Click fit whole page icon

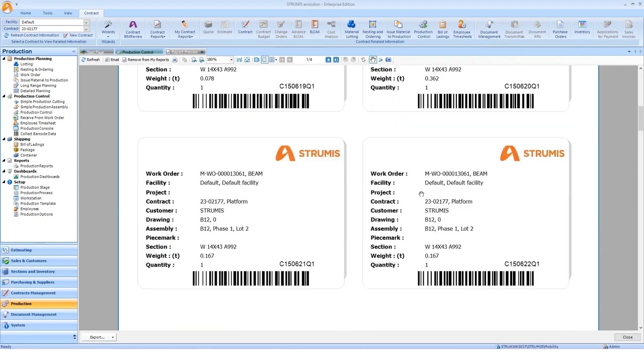point(247,60)
